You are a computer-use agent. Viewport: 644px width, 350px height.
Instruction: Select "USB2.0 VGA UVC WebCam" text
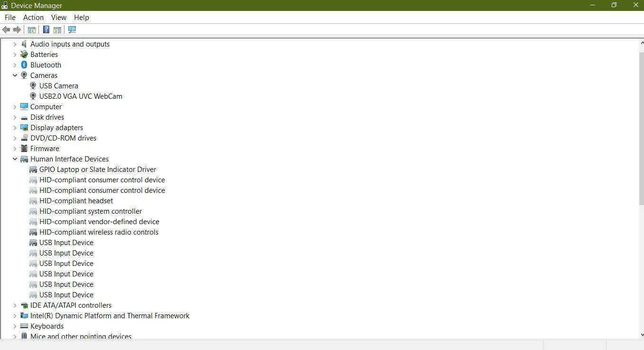tap(81, 96)
